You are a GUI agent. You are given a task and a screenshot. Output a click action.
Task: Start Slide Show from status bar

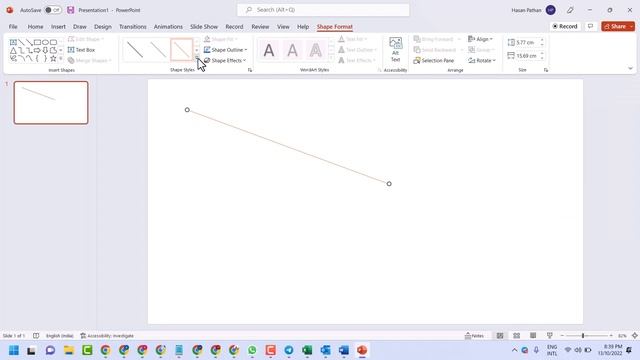549,336
